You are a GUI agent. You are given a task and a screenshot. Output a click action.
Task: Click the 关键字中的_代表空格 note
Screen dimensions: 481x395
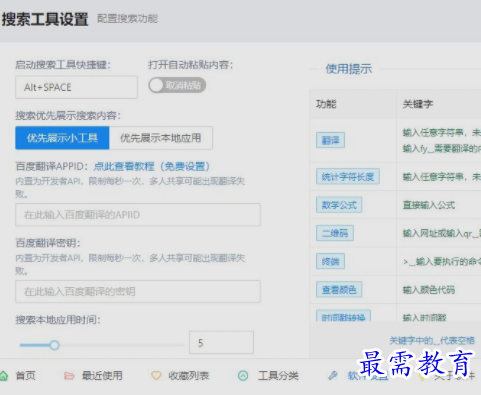432,340
